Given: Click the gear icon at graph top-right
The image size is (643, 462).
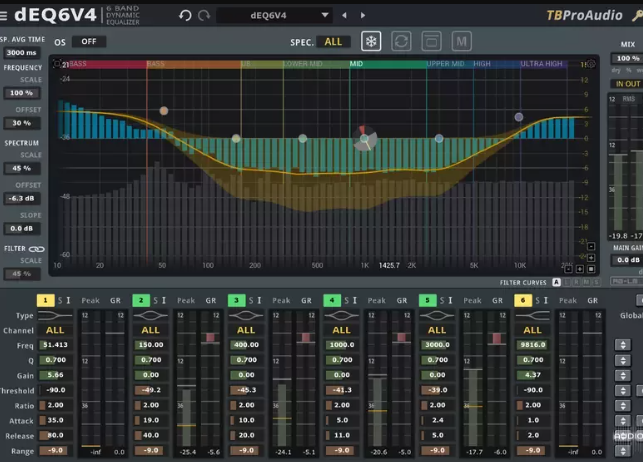Looking at the screenshot, I should [x=591, y=64].
